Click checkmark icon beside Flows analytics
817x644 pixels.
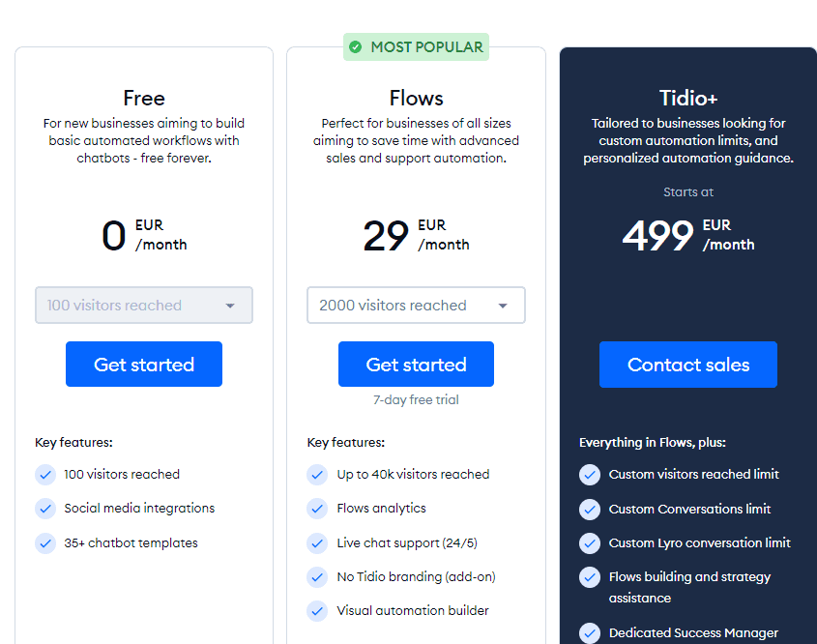coord(317,509)
